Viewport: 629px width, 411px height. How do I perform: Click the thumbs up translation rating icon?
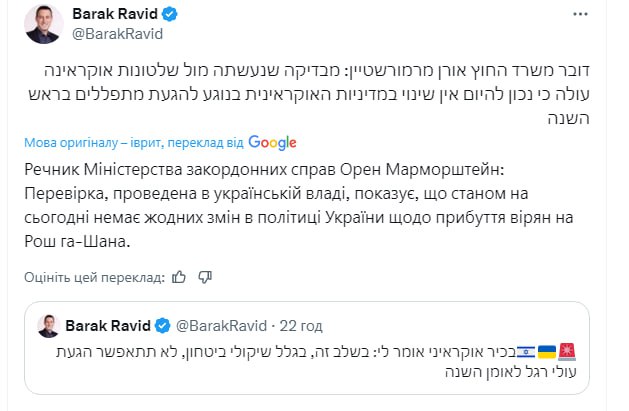[179, 277]
